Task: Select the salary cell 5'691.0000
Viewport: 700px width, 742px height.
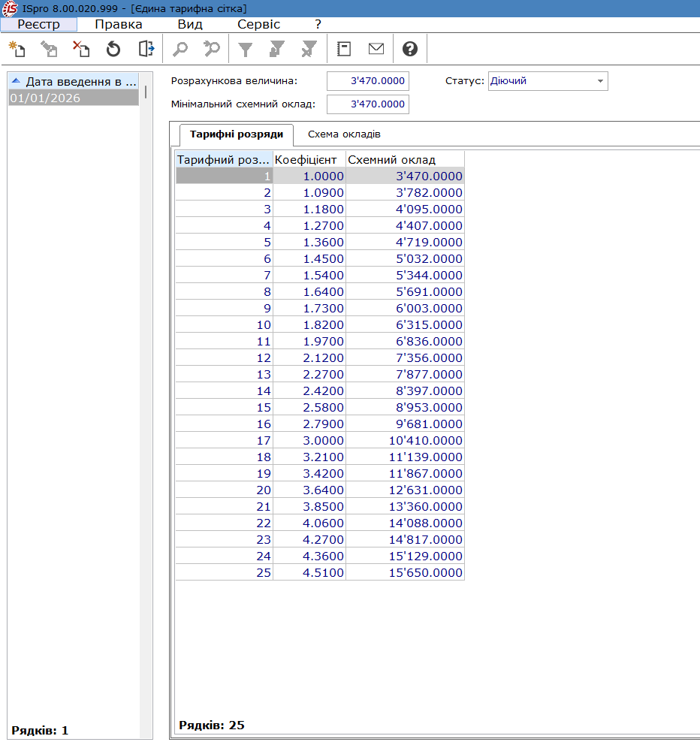Action: (405, 291)
